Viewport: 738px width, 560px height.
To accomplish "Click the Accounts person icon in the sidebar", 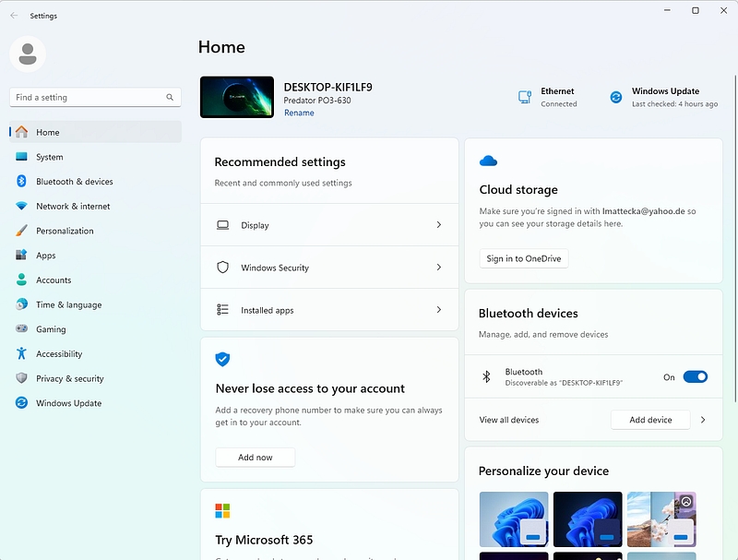I will click(x=21, y=280).
